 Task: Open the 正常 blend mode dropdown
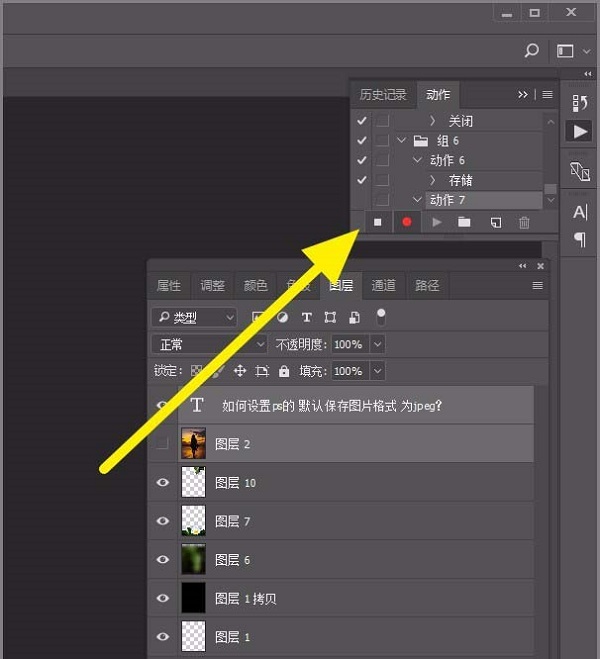209,345
